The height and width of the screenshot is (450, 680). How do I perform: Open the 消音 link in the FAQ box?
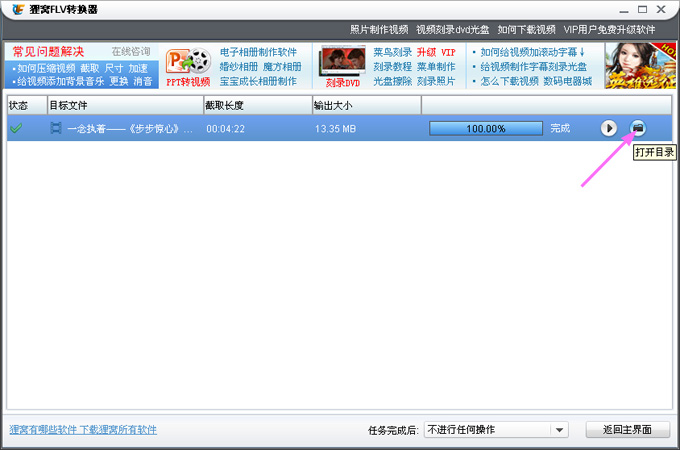[x=143, y=81]
